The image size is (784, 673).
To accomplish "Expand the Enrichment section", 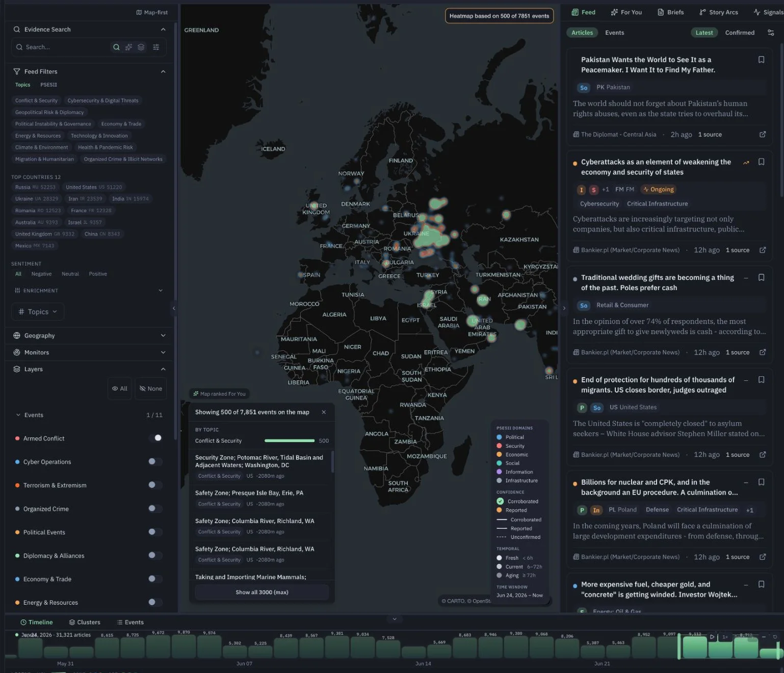I will [x=161, y=291].
